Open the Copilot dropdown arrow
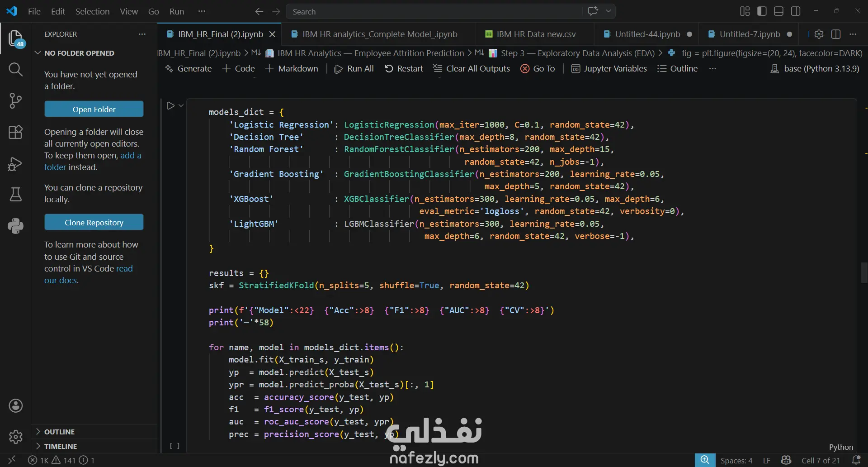Image resolution: width=868 pixels, height=467 pixels. tap(609, 11)
